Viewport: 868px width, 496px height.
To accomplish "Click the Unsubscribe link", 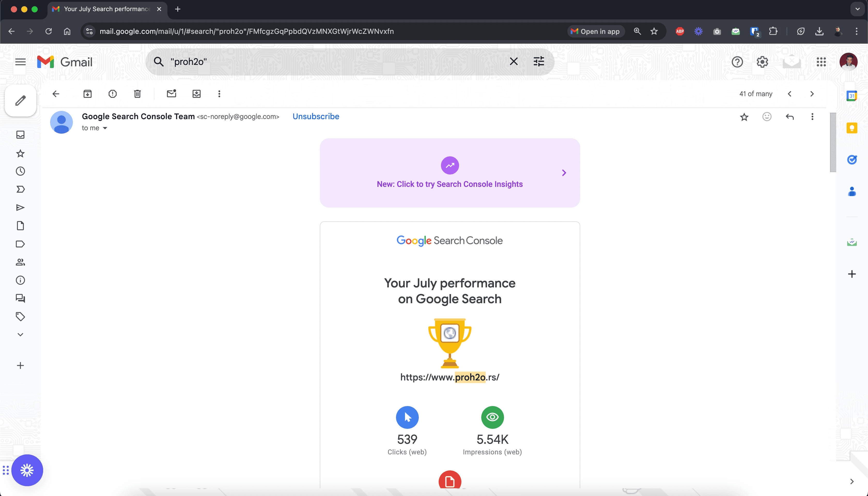I will click(315, 117).
